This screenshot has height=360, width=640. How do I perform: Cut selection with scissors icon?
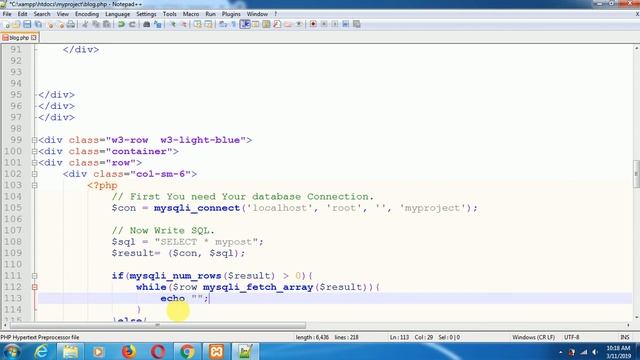[x=85, y=24]
